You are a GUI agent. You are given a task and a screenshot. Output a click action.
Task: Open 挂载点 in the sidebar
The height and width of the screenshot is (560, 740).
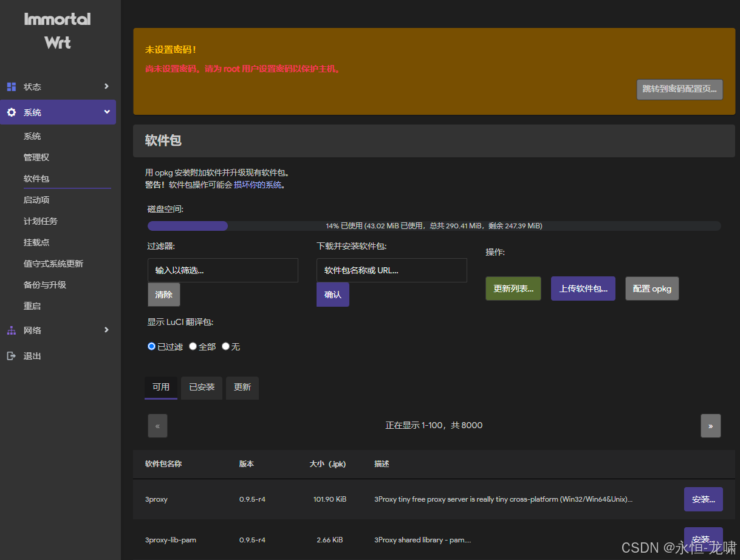36,242
